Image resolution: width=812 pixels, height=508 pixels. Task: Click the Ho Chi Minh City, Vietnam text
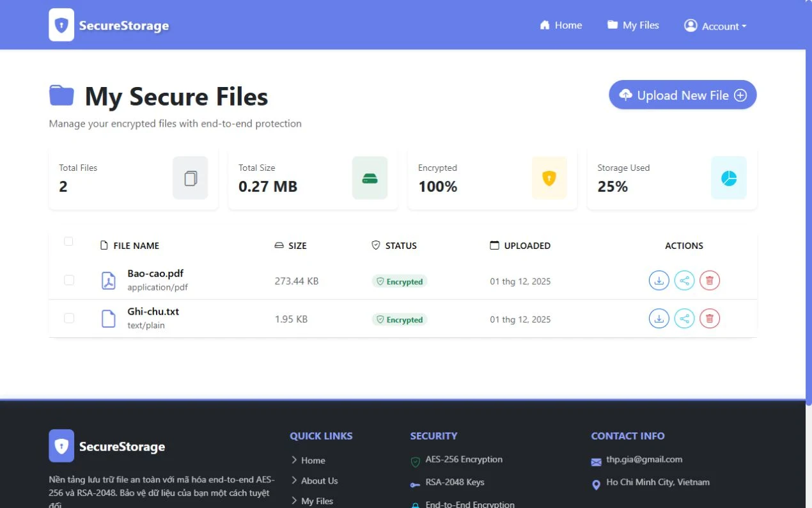(x=658, y=482)
